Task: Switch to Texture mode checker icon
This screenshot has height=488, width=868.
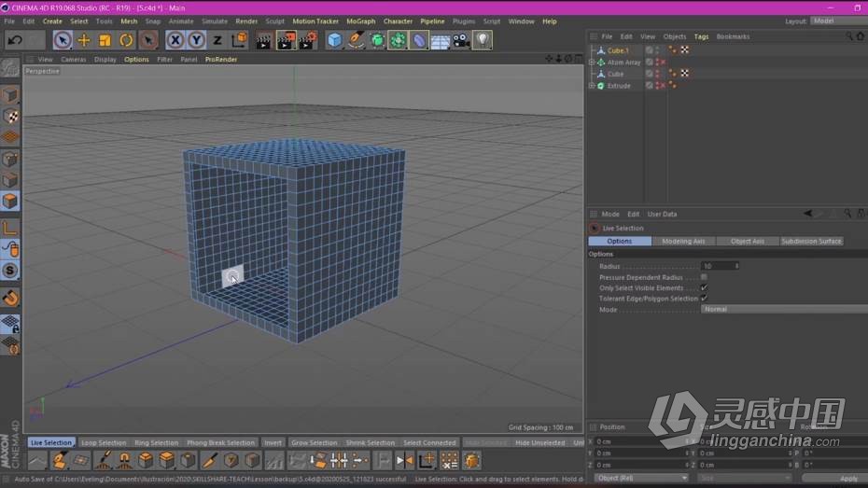Action: click(x=10, y=117)
